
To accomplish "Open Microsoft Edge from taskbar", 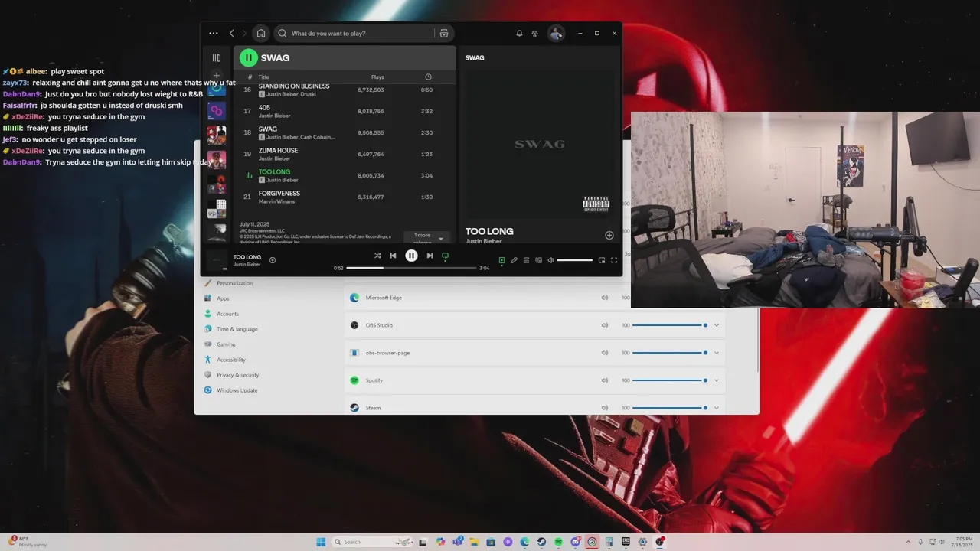I will [524, 542].
